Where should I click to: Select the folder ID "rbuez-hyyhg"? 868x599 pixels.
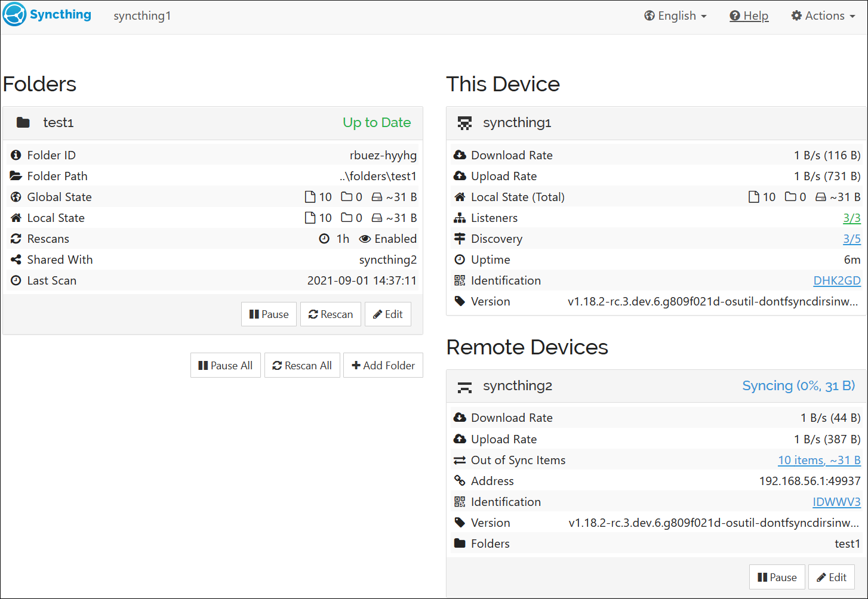383,155
